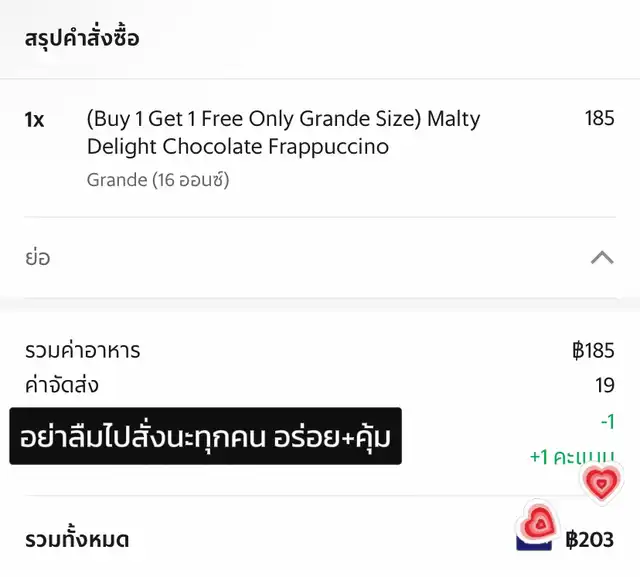Screen dimensions: 640x577
Task: Click the รวมค่าอาหาร subtotal row
Action: (x=320, y=351)
